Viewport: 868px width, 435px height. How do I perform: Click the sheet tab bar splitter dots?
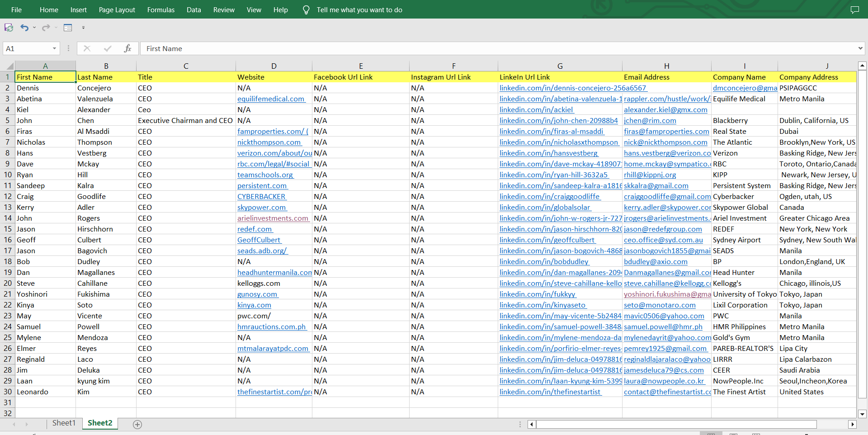[x=520, y=424]
